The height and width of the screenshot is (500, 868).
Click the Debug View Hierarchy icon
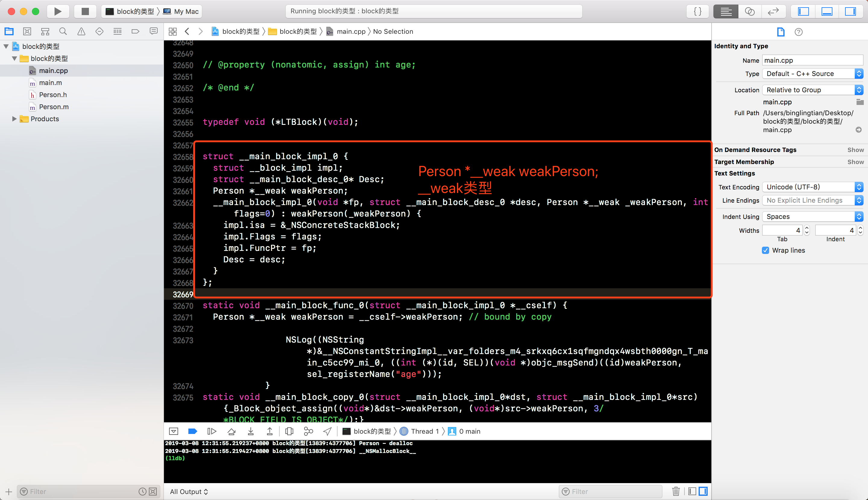click(x=289, y=431)
